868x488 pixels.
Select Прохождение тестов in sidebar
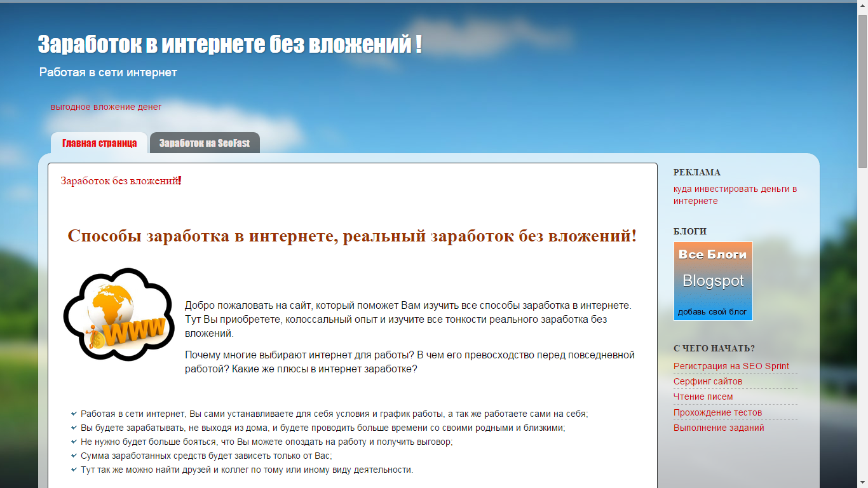(718, 412)
